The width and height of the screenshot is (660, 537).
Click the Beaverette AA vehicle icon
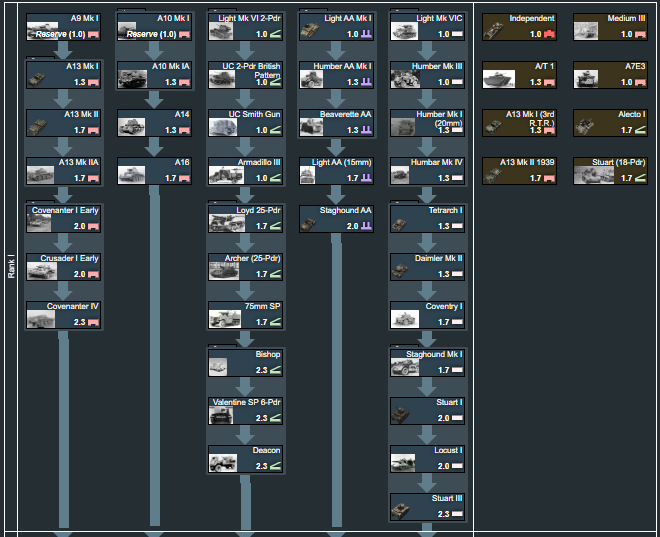click(x=313, y=127)
